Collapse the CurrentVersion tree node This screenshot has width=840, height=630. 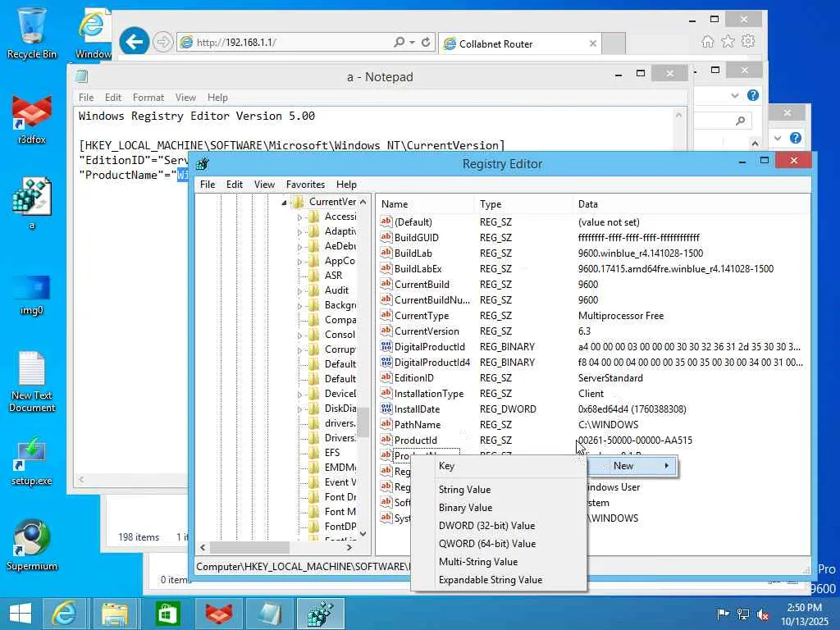point(284,202)
